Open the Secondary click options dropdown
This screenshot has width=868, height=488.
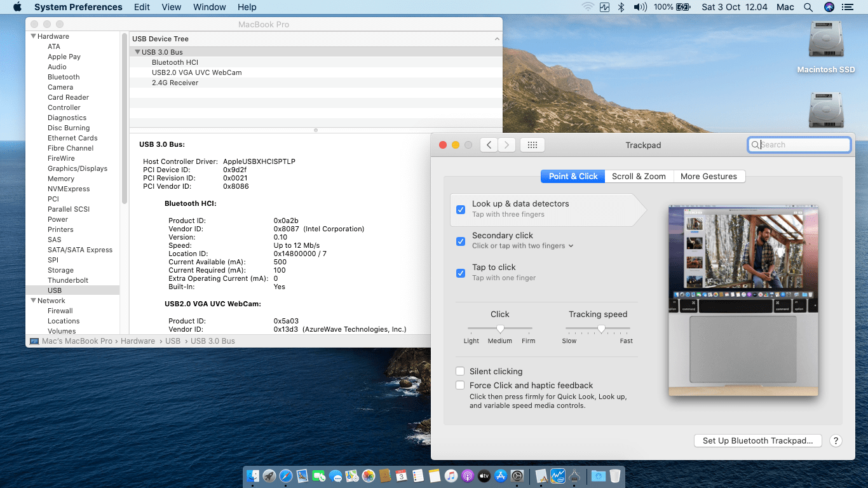[571, 246]
